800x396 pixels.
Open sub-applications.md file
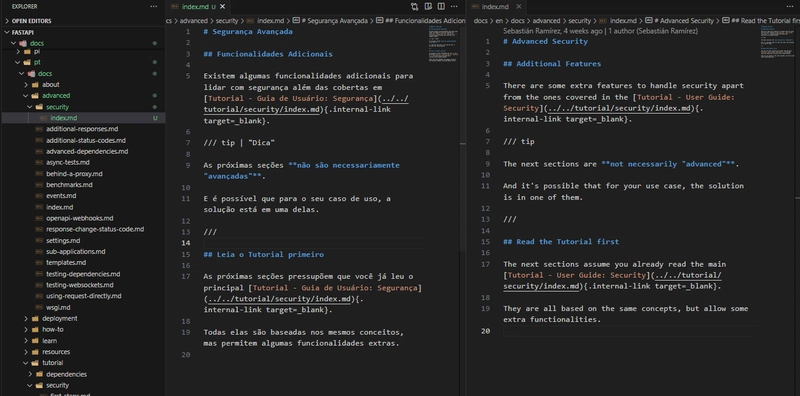pos(76,252)
